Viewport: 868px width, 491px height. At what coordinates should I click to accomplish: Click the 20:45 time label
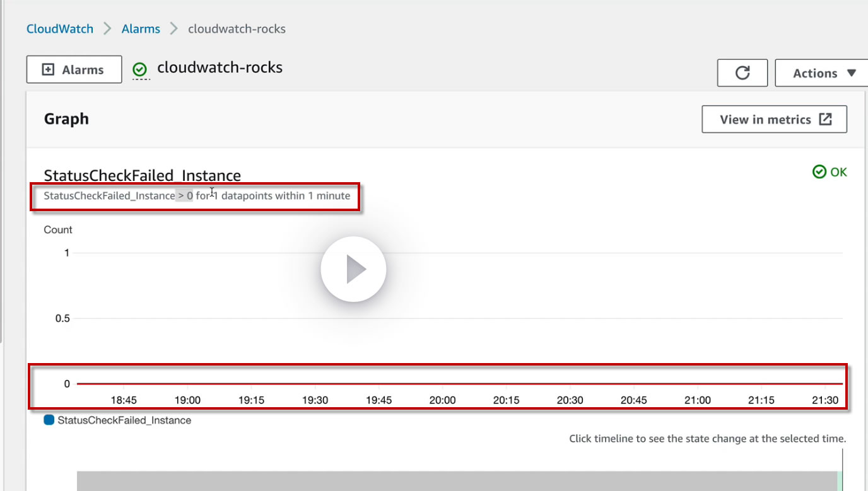633,400
